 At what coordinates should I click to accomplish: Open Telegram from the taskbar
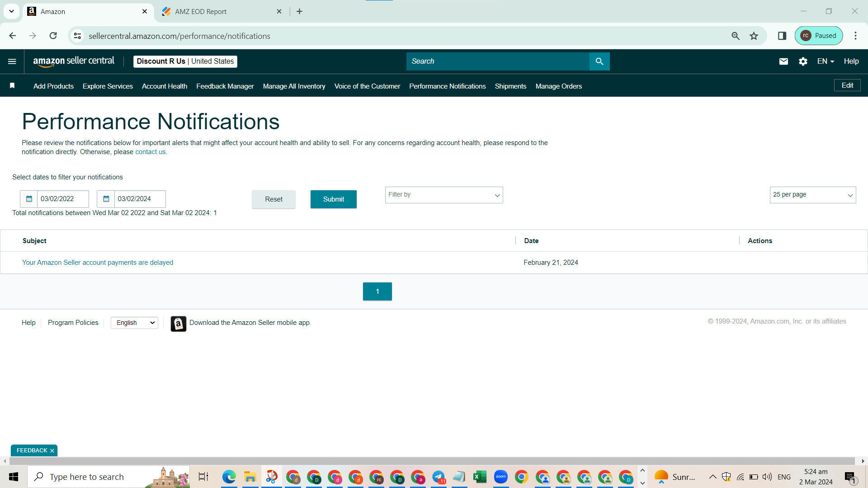(x=439, y=477)
